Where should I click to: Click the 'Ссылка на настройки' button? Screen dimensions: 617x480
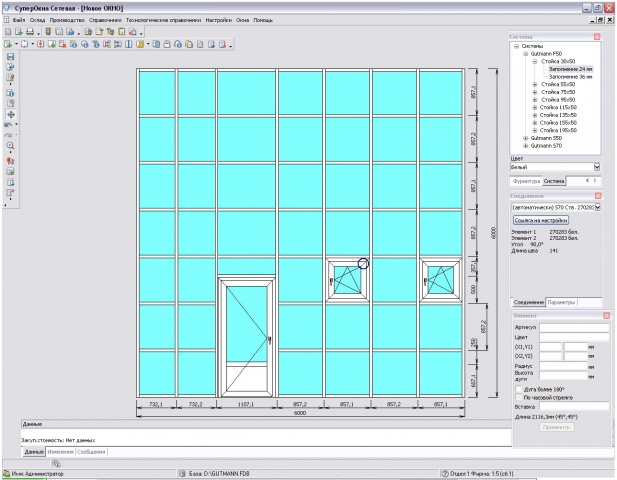pyautogui.click(x=541, y=220)
